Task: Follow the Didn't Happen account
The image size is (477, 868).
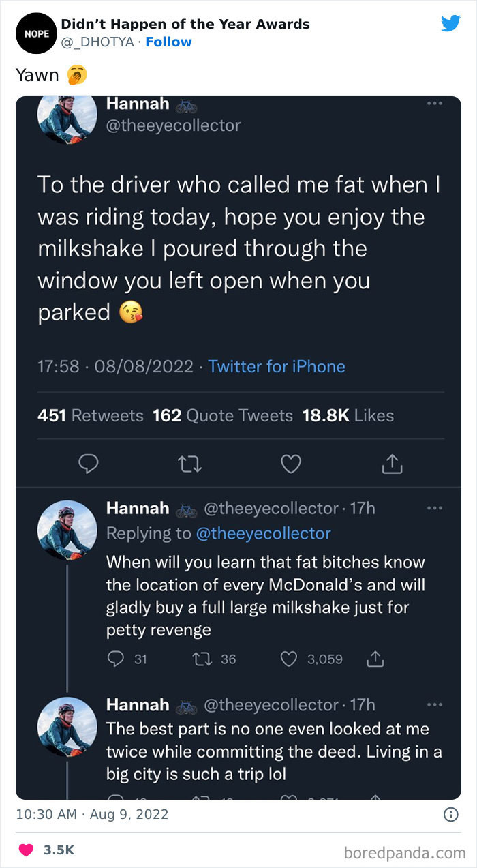Action: [x=168, y=42]
